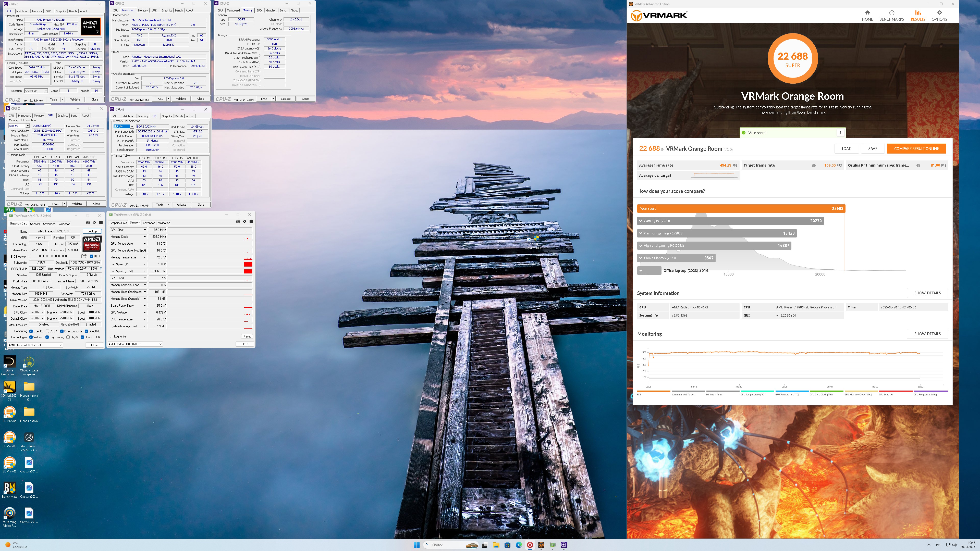Screen dimensions: 980x551
Task: Take screenshot in GPU-Z Graphics Card window
Action: coord(88,222)
